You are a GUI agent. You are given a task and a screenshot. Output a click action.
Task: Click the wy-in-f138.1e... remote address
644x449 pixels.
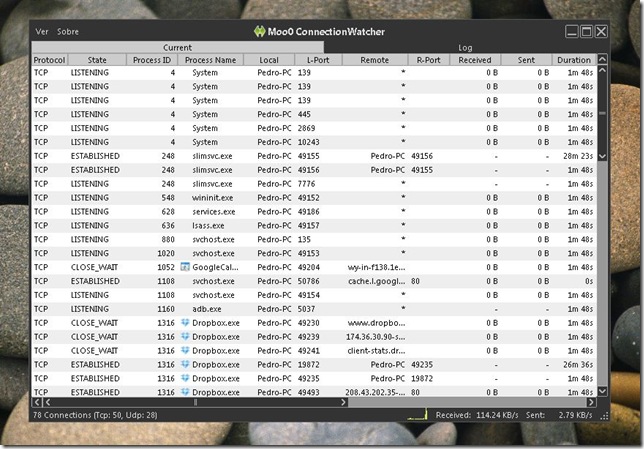pos(377,267)
